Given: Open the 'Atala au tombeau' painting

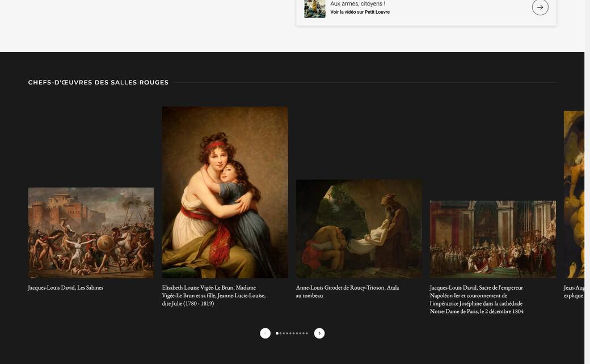Looking at the screenshot, I should click(x=359, y=228).
